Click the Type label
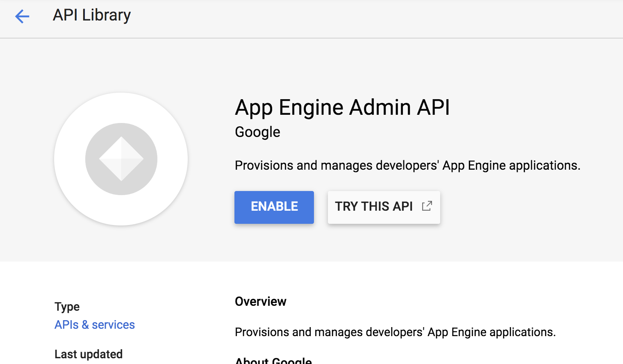This screenshot has height=364, width=623. [x=67, y=307]
